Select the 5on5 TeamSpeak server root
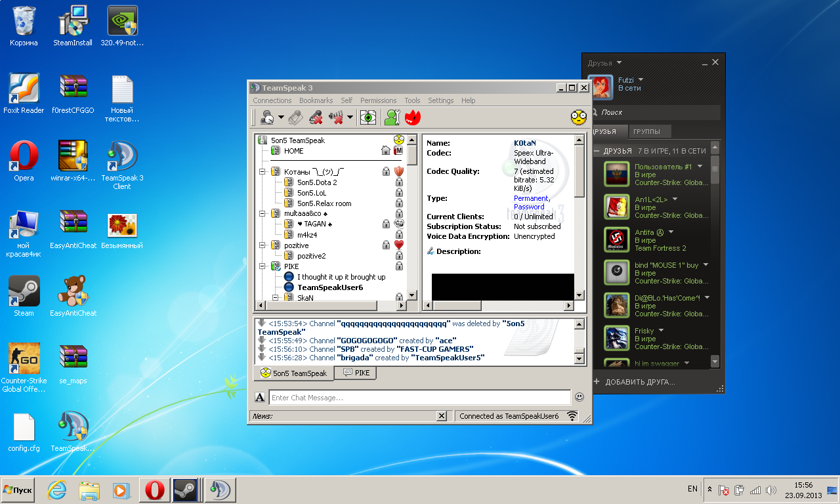Image resolution: width=840 pixels, height=504 pixels. point(298,140)
